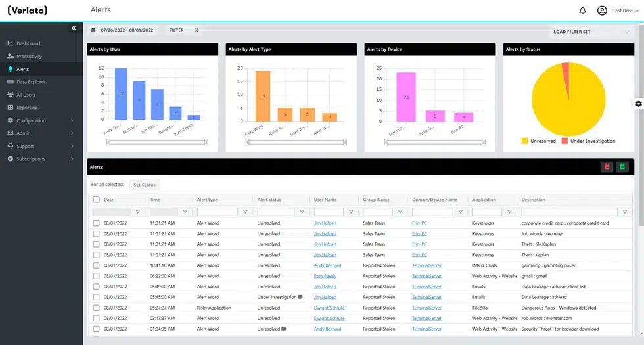Toggle the select-all checkbox in Date header
Image resolution: width=644 pixels, height=345 pixels.
[97, 200]
